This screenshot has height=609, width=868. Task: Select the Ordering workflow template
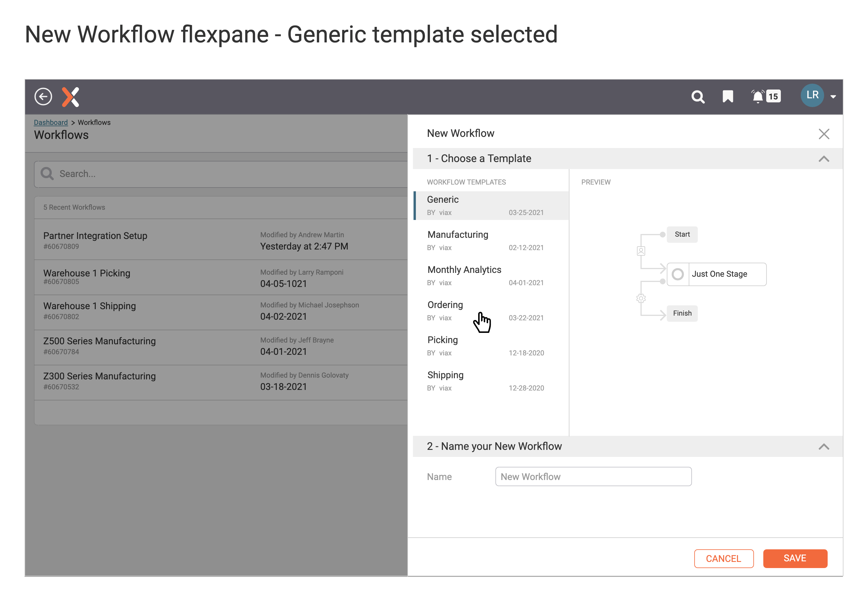491,311
